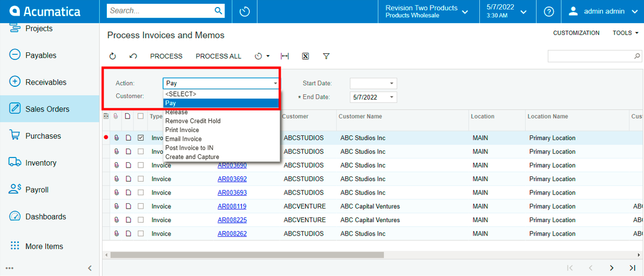
Task: Open the End Date dropdown
Action: click(391, 97)
